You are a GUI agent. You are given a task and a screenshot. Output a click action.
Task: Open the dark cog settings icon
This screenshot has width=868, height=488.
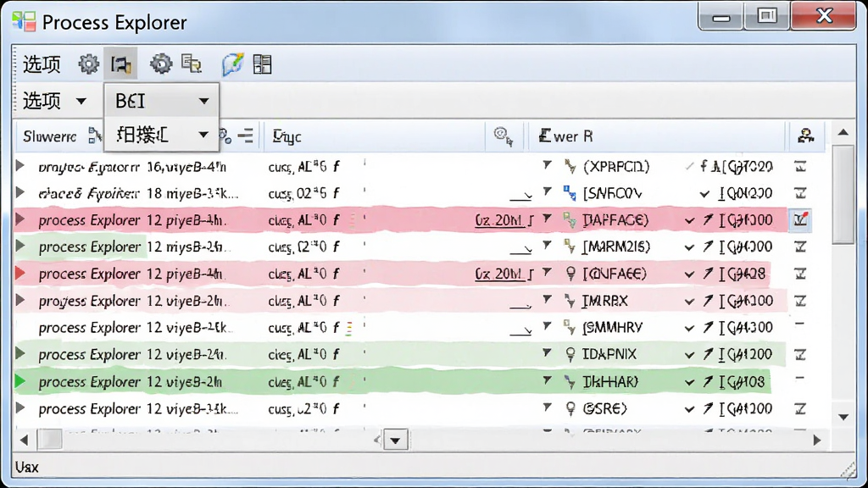[x=161, y=64]
